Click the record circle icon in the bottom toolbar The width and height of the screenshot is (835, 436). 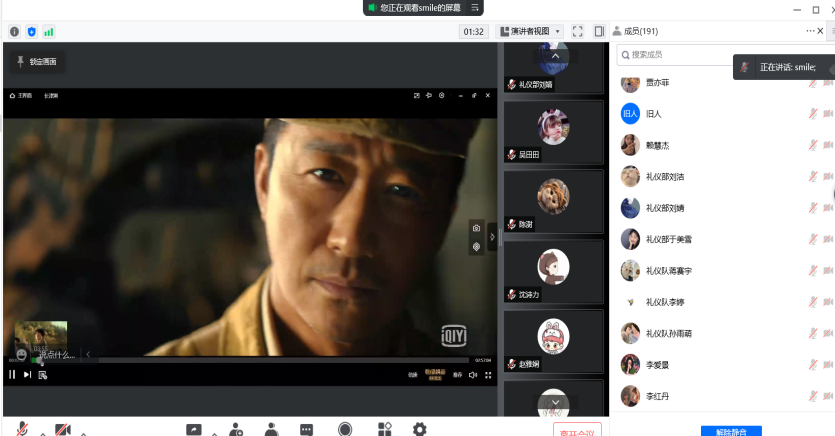coord(345,429)
